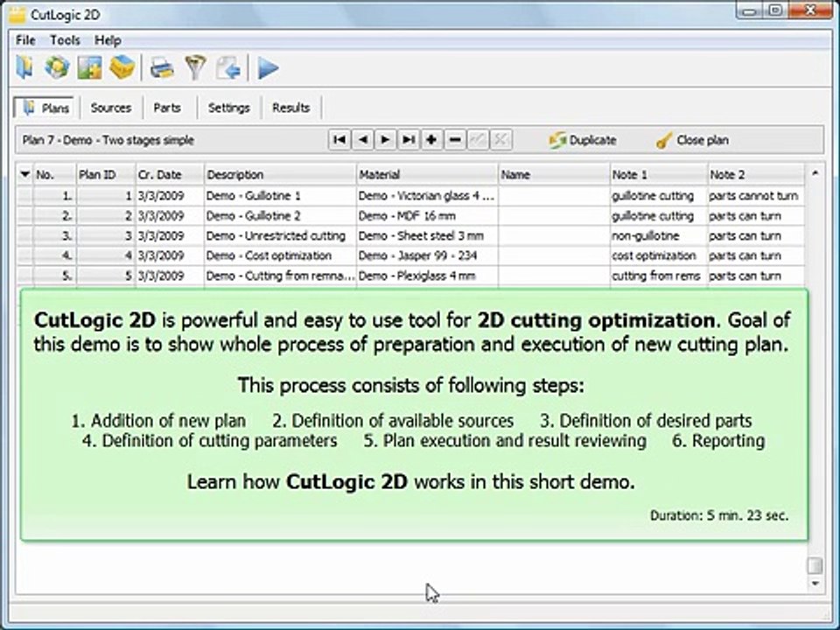The image size is (840, 630).
Task: Click the 'Demo - Jasper 99 - 234' cell
Action: tap(427, 255)
